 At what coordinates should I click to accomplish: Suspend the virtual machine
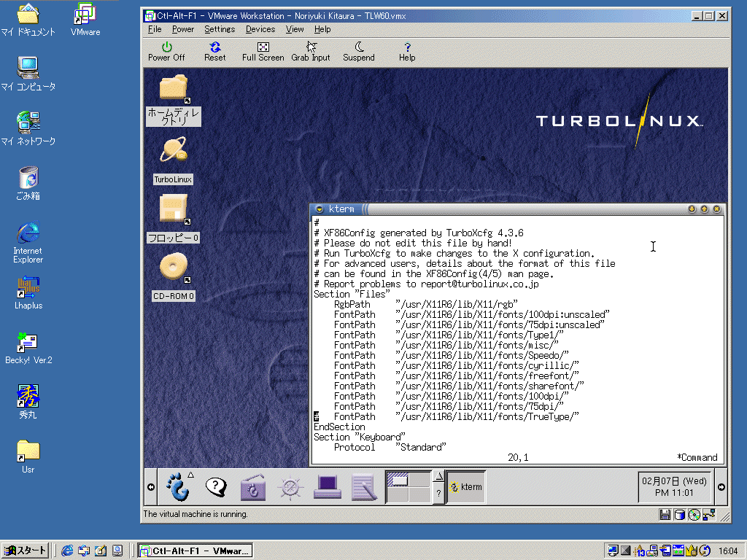click(x=359, y=52)
